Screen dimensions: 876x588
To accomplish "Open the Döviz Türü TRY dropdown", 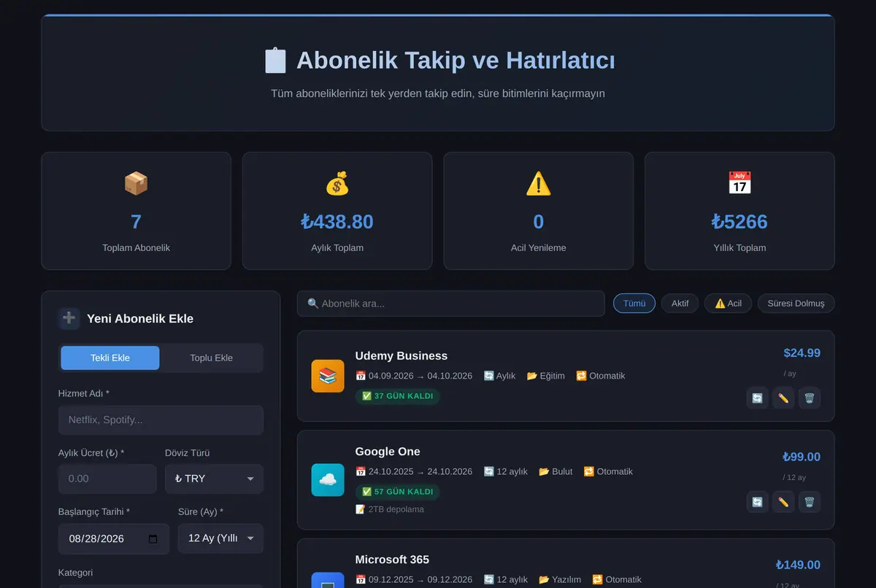I will (214, 479).
